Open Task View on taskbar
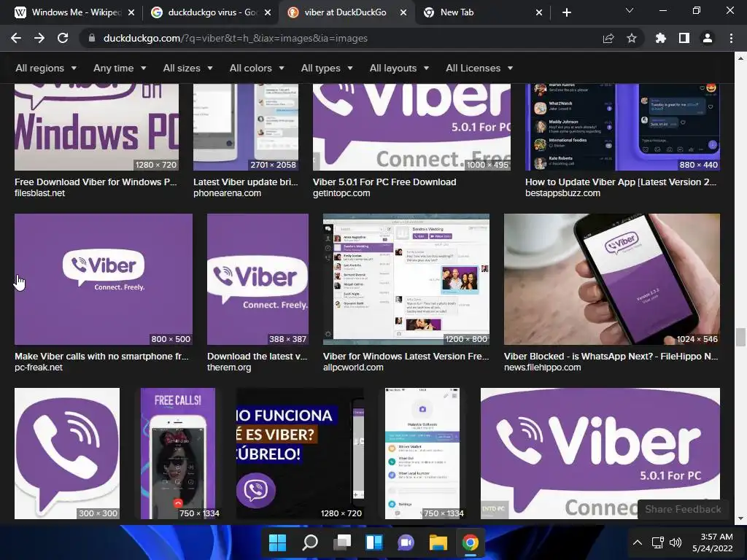The image size is (747, 560). [x=341, y=542]
